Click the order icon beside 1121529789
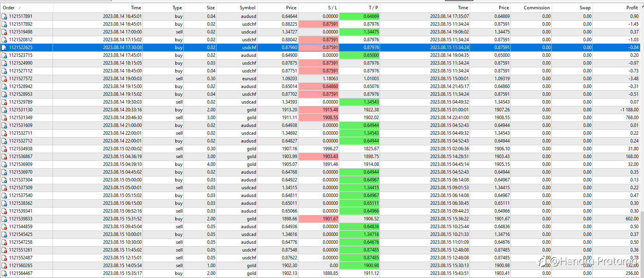This screenshot has width=644, height=278. [4, 102]
